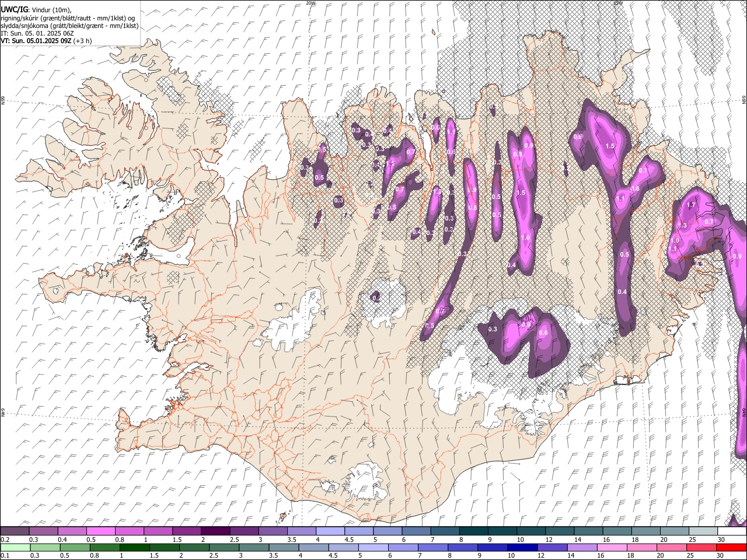Click the orchid 14–16 swatch on the lower legend
This screenshot has width=747, height=560.
pos(582,547)
